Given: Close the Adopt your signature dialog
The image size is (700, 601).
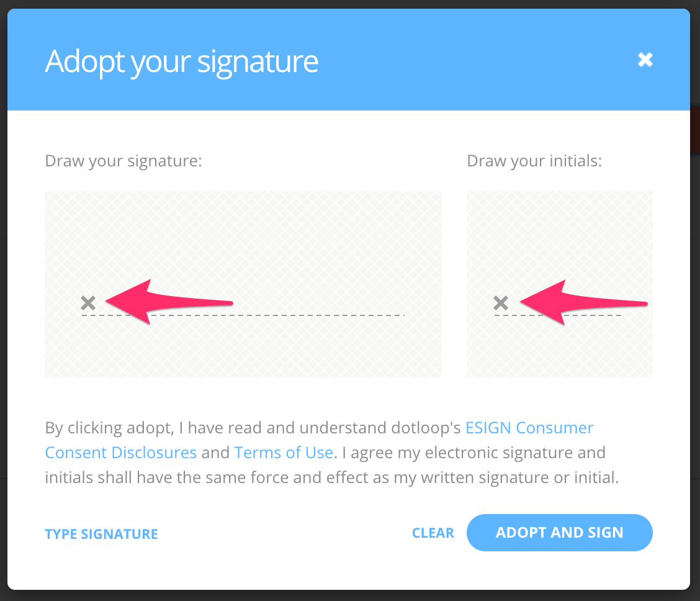Looking at the screenshot, I should [x=645, y=59].
